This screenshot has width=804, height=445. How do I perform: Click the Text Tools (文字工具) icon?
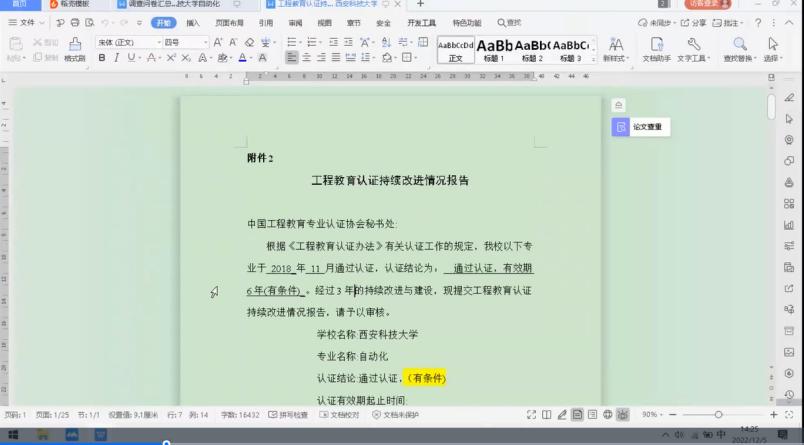[x=693, y=45]
